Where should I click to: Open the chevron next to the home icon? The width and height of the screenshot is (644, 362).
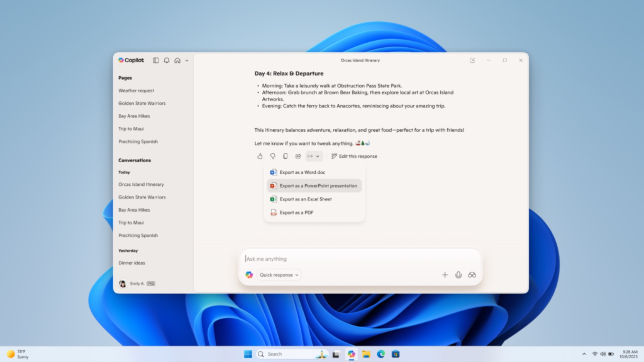coord(186,61)
